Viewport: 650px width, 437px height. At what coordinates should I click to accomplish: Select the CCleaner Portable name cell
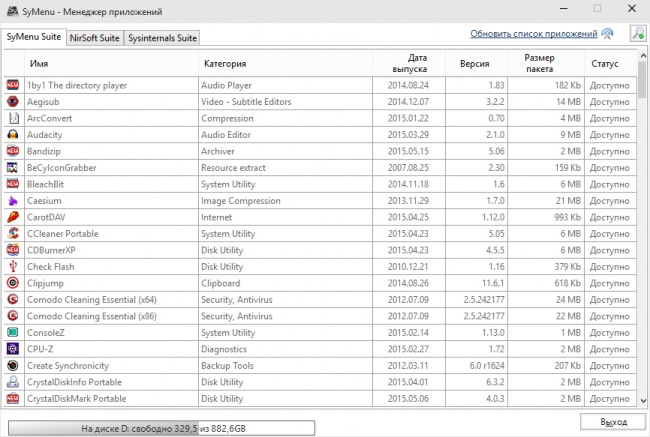pos(112,234)
